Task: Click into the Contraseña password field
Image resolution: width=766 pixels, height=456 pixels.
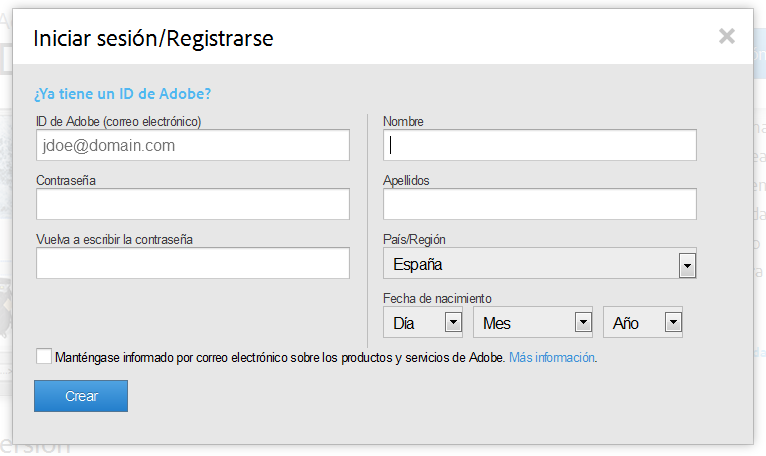Action: pos(193,204)
